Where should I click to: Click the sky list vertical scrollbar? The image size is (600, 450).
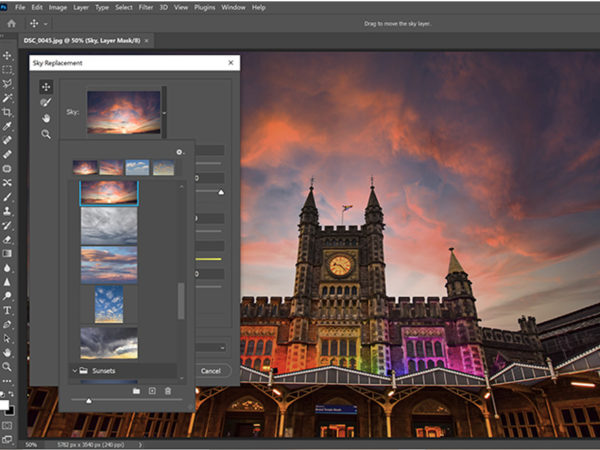pos(181,301)
